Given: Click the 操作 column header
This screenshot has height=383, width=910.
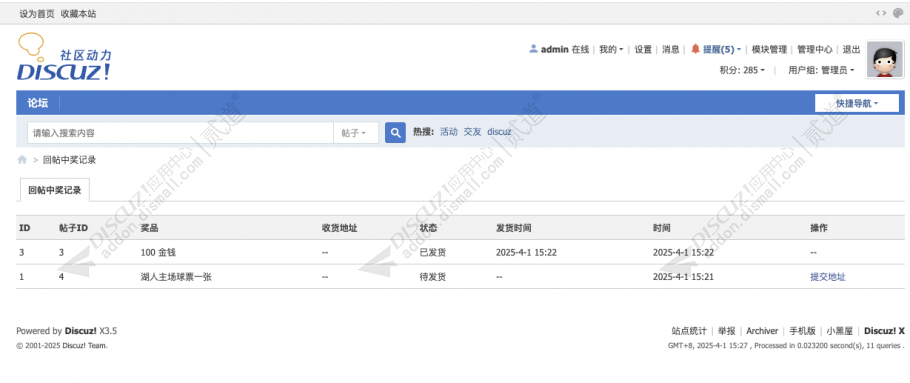Looking at the screenshot, I should pyautogui.click(x=819, y=228).
